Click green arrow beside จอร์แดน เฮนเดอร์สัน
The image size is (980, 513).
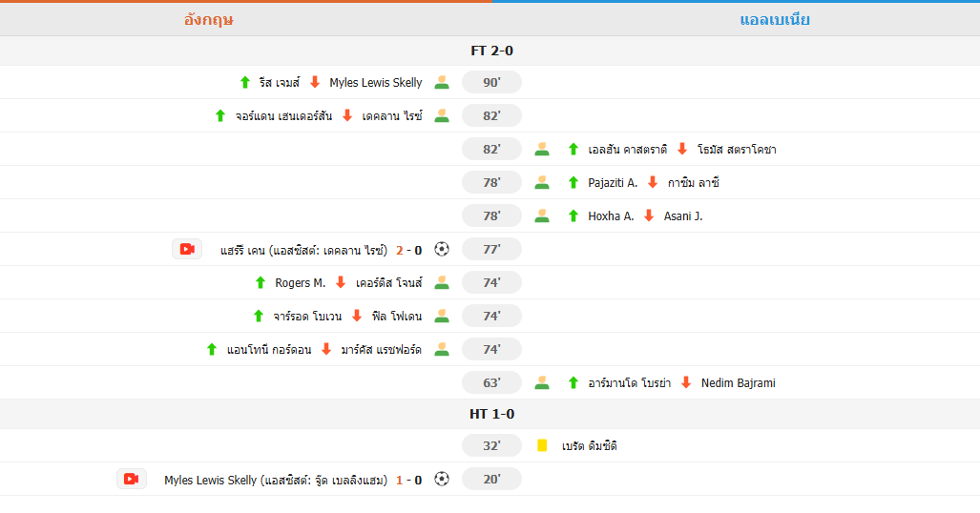coord(220,115)
